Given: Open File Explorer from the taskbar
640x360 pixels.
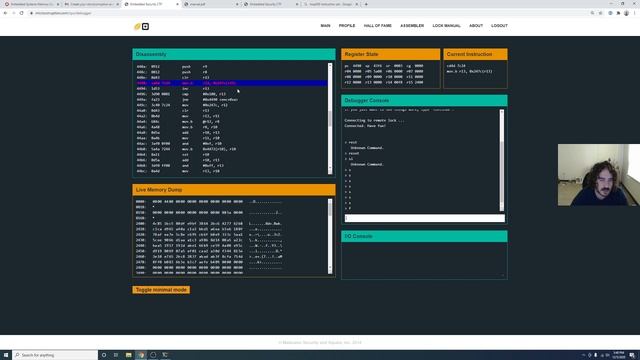Looking at the screenshot, I should (x=128, y=355).
